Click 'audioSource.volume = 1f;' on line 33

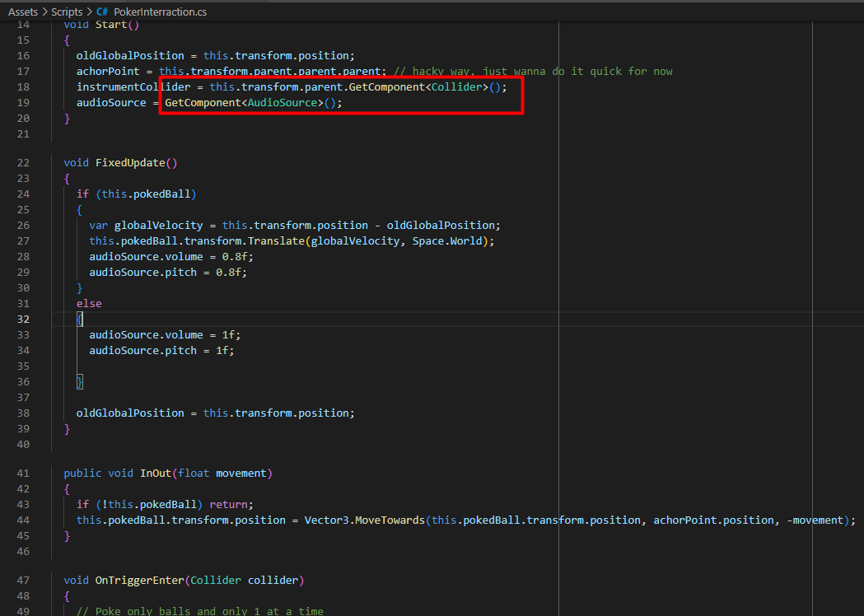(165, 335)
